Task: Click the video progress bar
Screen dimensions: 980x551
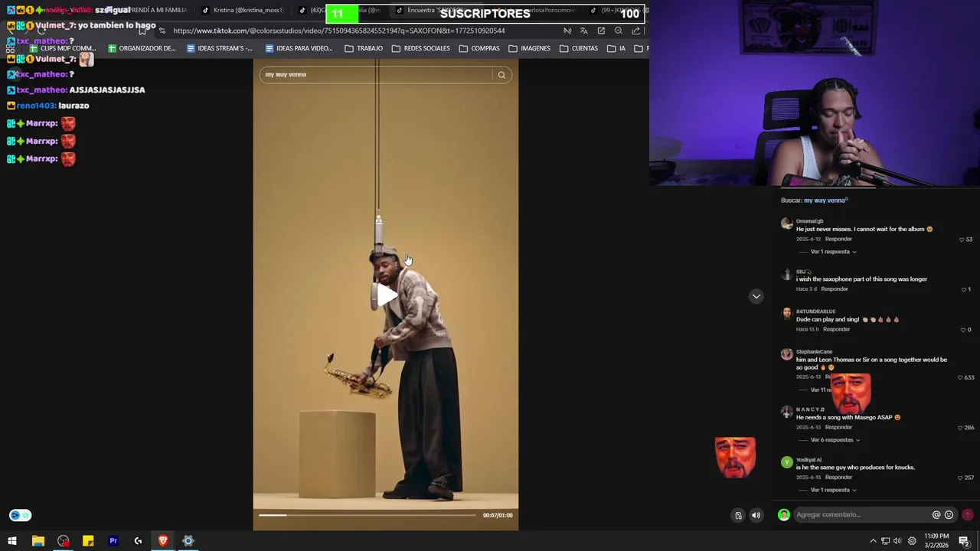Action: (367, 515)
